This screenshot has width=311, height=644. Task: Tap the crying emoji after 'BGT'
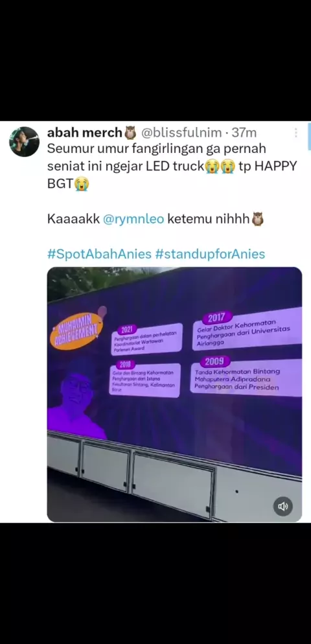tap(82, 185)
